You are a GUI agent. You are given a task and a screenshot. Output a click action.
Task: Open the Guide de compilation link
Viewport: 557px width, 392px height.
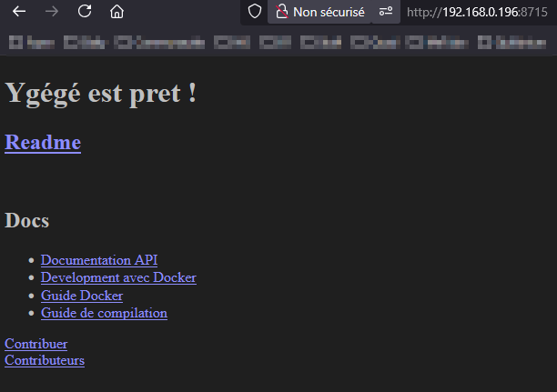[x=104, y=313]
